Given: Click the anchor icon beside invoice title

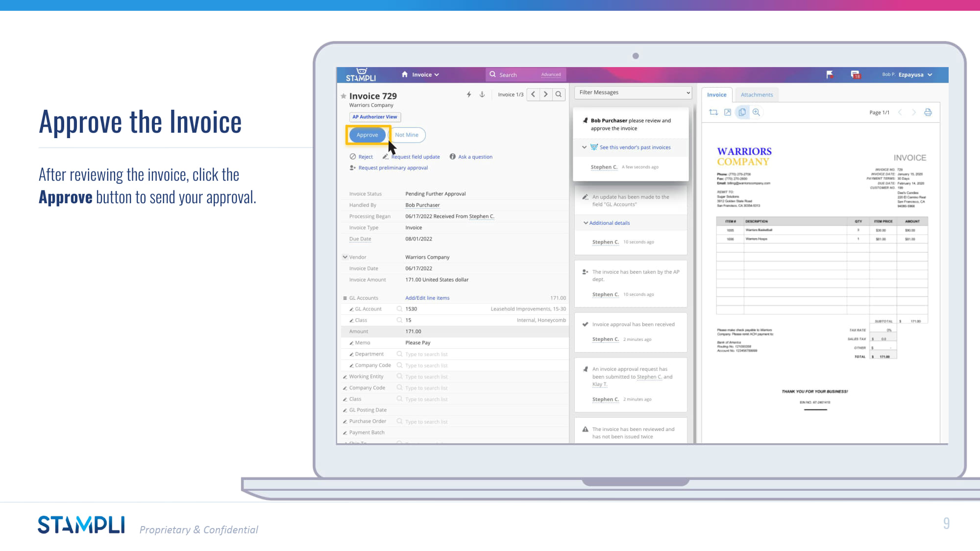Looking at the screenshot, I should [482, 95].
